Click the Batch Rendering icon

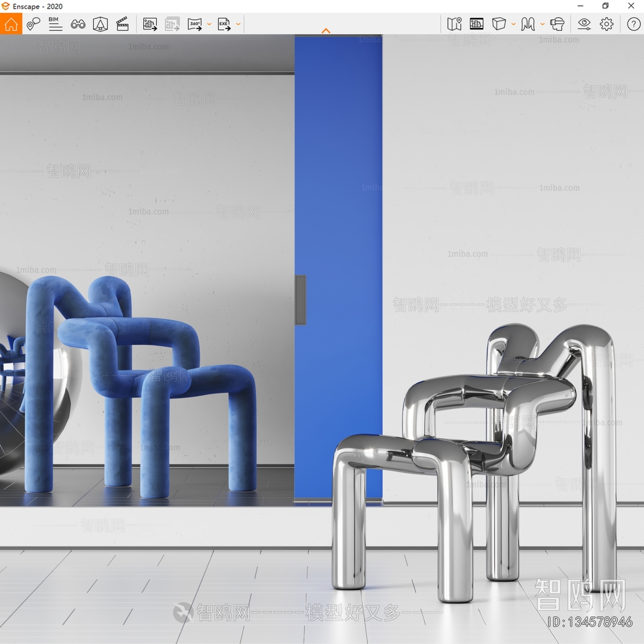[x=172, y=24]
